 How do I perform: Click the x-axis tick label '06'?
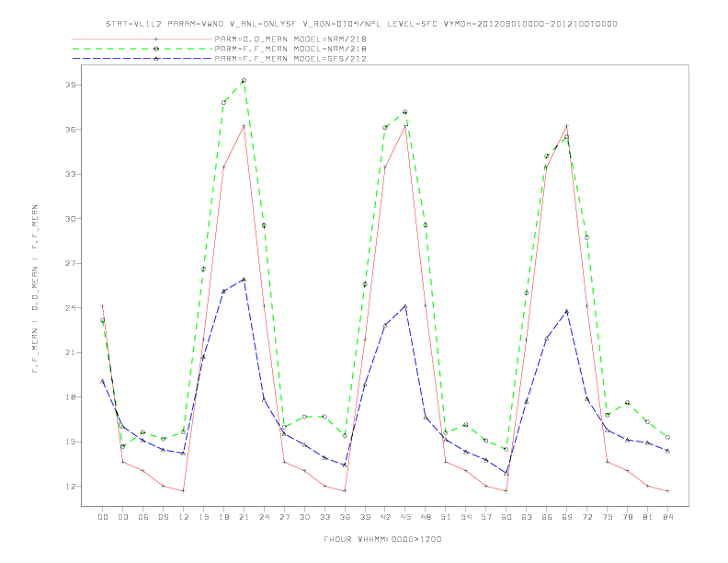pyautogui.click(x=143, y=517)
